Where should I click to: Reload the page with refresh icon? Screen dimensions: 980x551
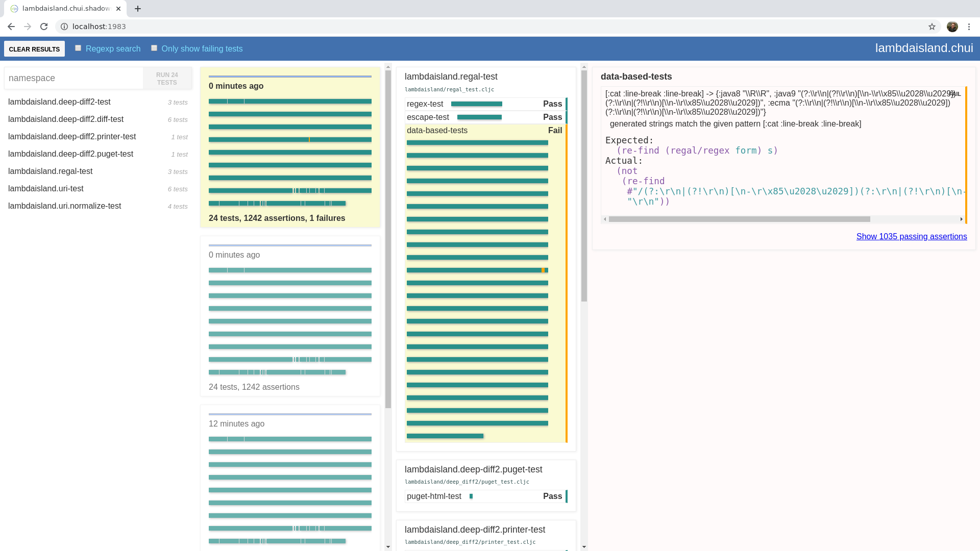click(44, 27)
